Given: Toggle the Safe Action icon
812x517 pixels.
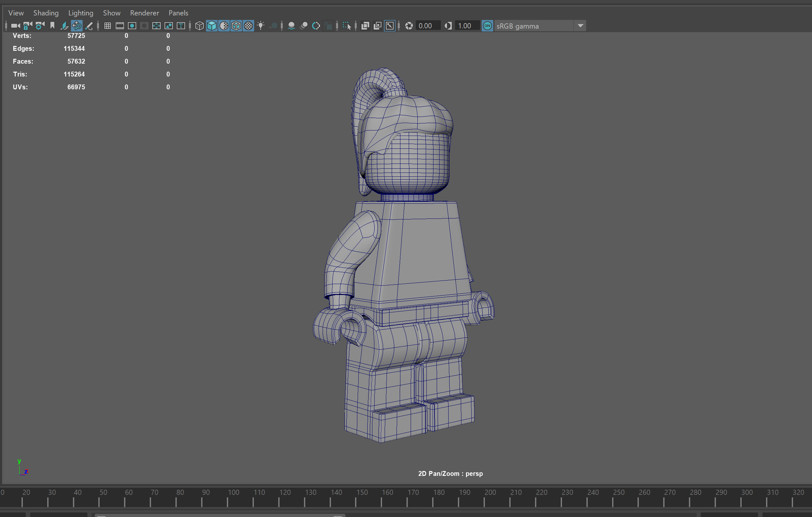Looking at the screenshot, I should pos(169,26).
